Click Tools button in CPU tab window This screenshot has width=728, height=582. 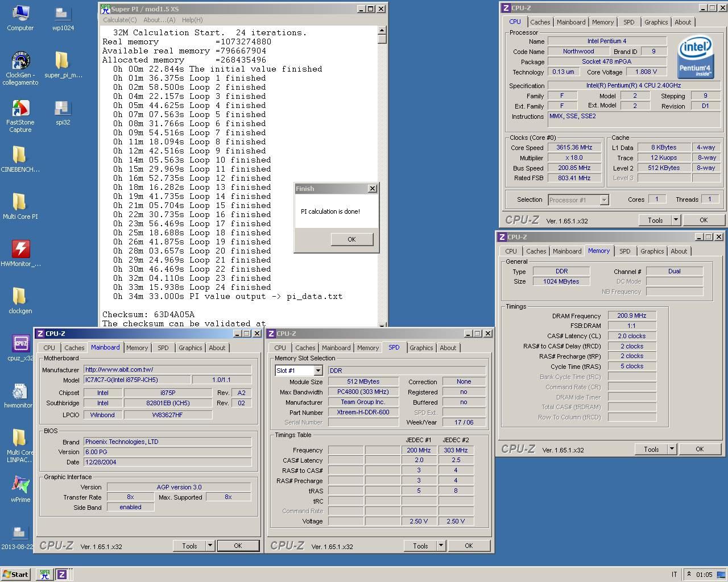click(x=655, y=220)
